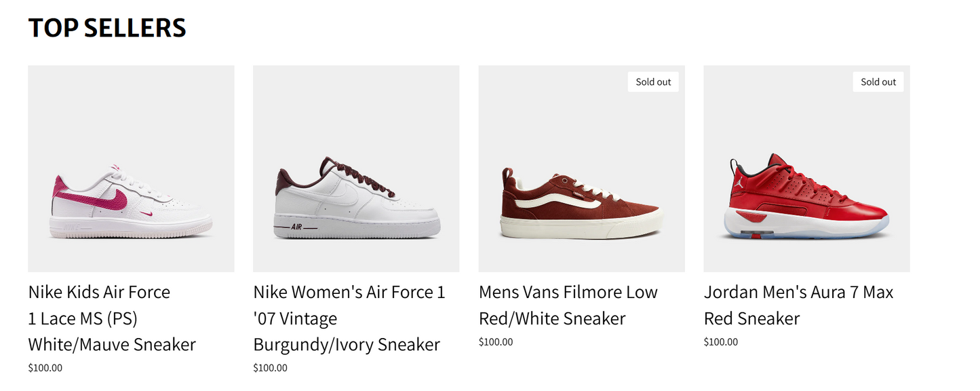Click the Jumpman logo on the red Jordan sneaker
Image resolution: width=980 pixels, height=391 pixels.
click(741, 182)
